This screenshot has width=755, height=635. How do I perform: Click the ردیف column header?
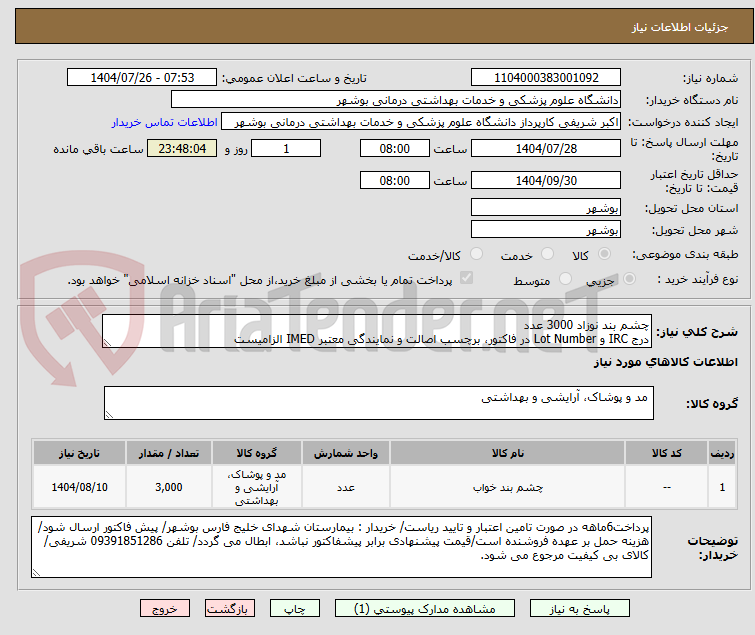coord(722,453)
